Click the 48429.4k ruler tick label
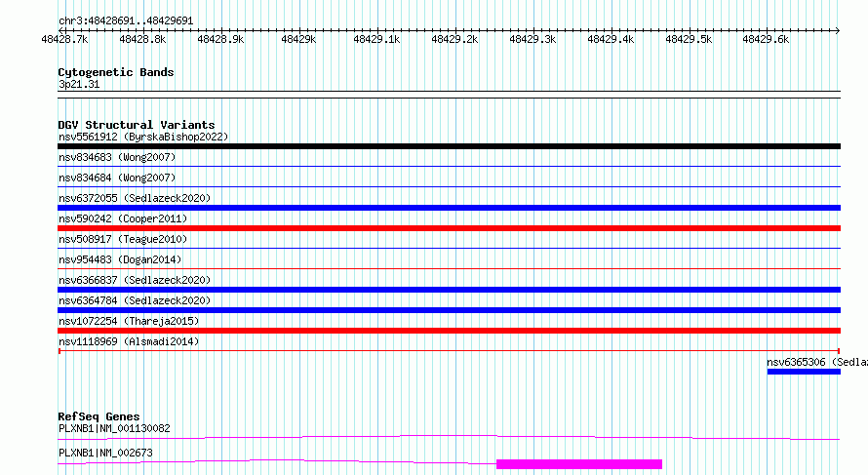This screenshot has width=868, height=475. tap(611, 39)
